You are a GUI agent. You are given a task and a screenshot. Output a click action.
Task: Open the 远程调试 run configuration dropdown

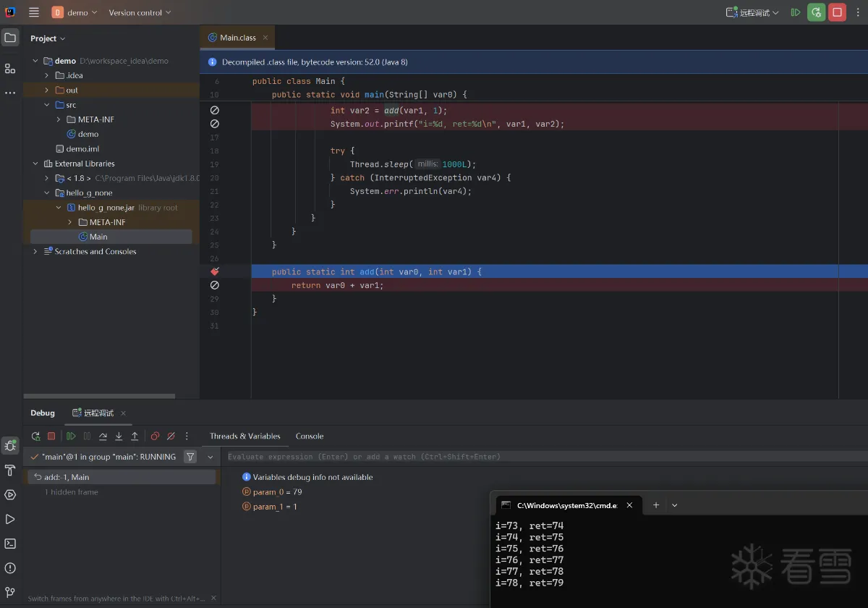[753, 12]
